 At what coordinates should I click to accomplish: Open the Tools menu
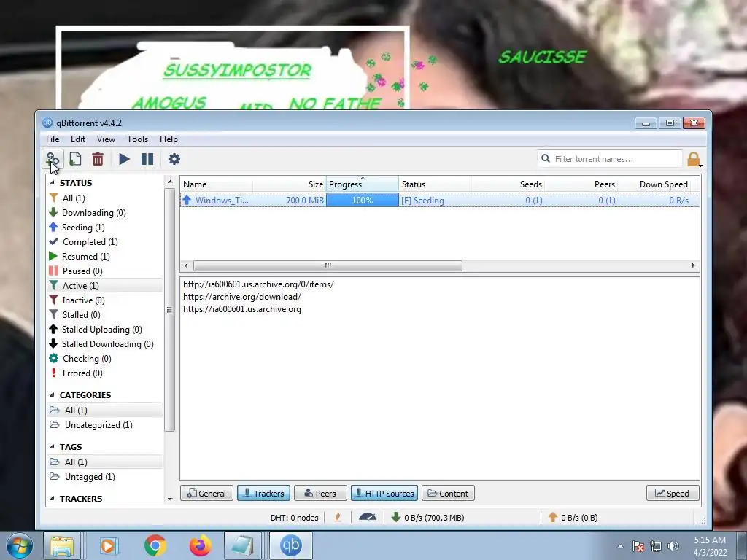[137, 139]
